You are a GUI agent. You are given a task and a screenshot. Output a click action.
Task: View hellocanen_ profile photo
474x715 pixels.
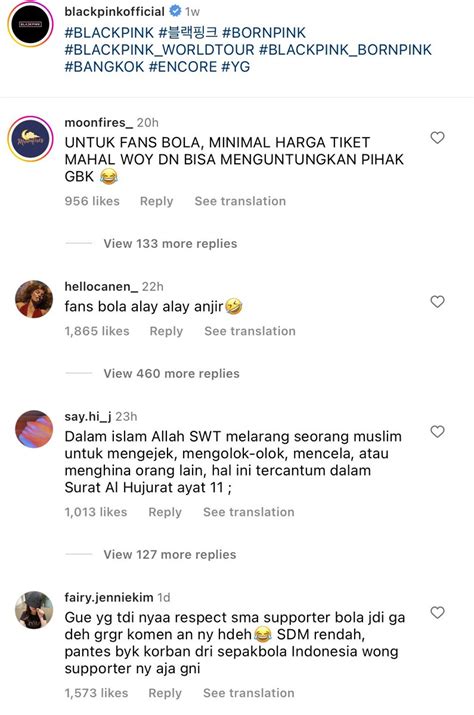point(34,299)
